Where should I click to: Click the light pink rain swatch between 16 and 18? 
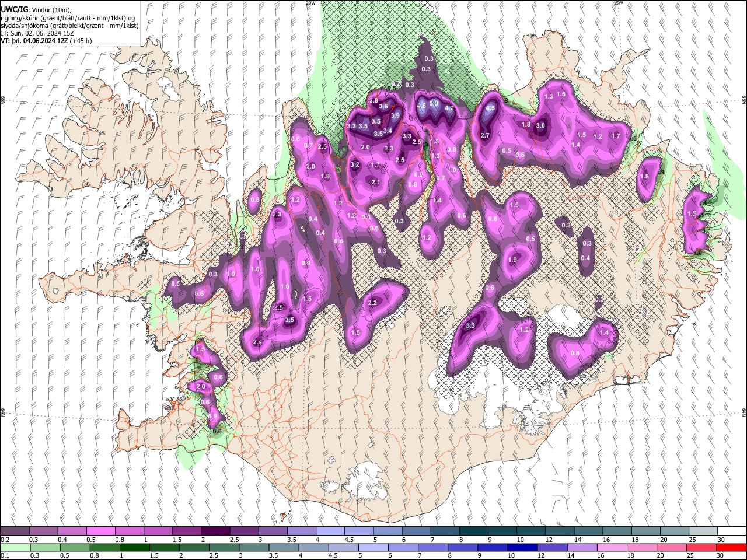(x=612, y=548)
